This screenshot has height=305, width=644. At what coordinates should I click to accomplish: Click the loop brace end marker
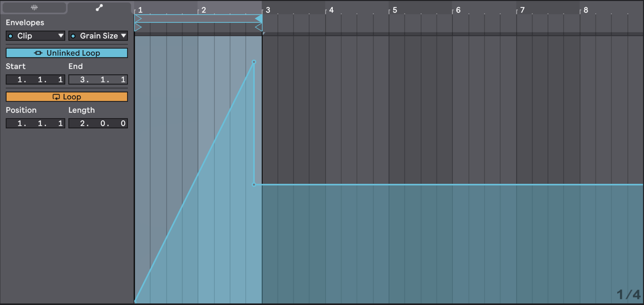click(x=259, y=19)
